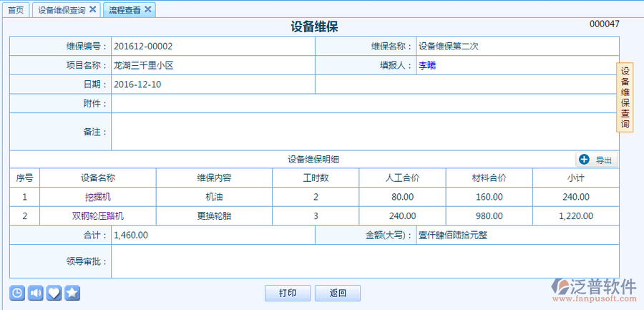Click the 备注 remarks field

pos(365,132)
